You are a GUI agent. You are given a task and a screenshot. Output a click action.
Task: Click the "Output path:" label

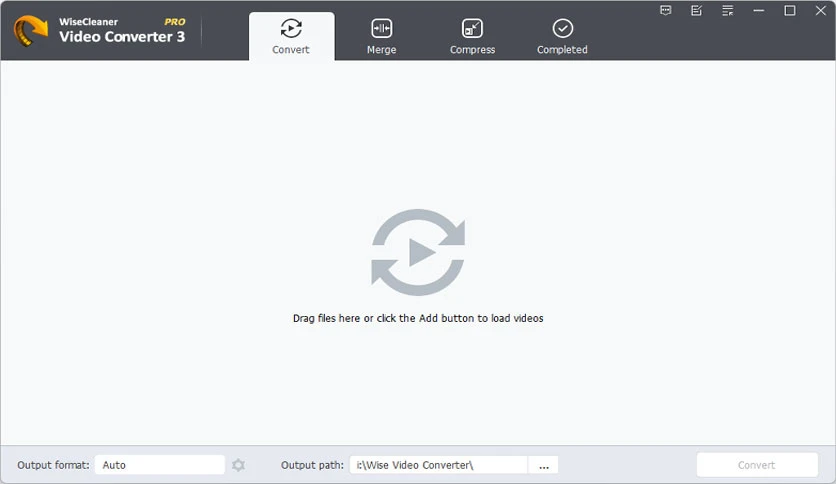(x=312, y=465)
